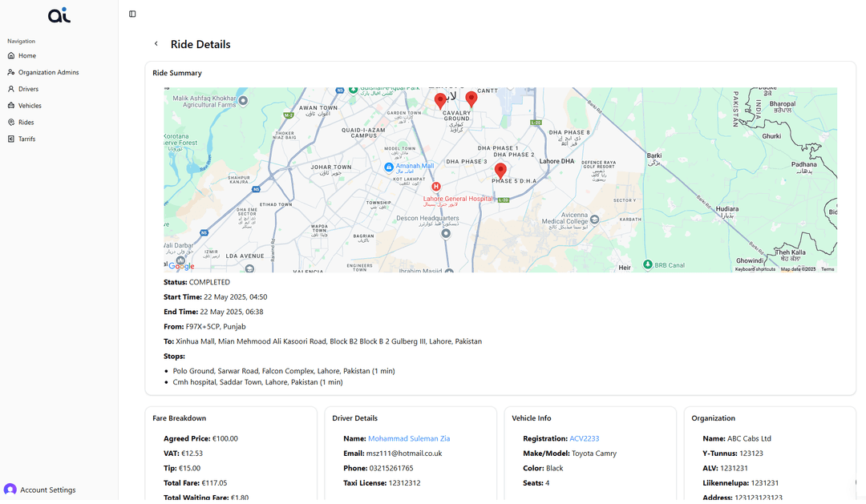The image size is (866, 504).
Task: Click the red map pin below CANTT
Action: tap(471, 99)
